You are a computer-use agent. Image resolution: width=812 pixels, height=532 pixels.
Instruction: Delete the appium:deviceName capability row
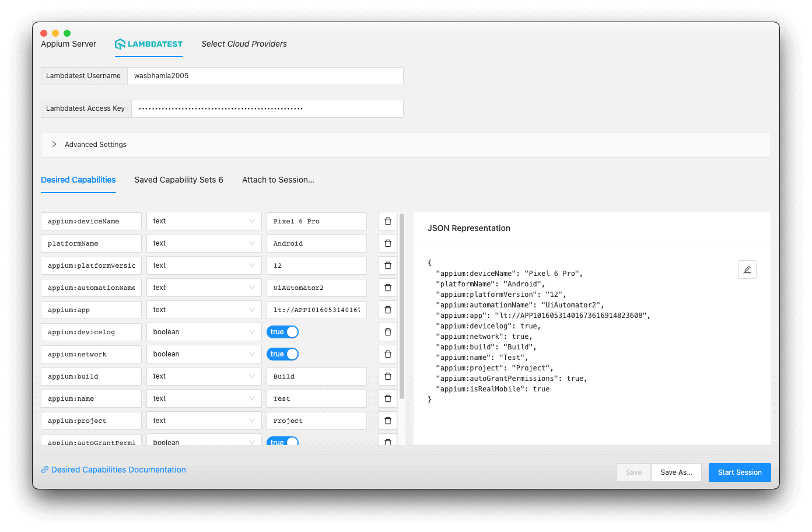point(387,220)
